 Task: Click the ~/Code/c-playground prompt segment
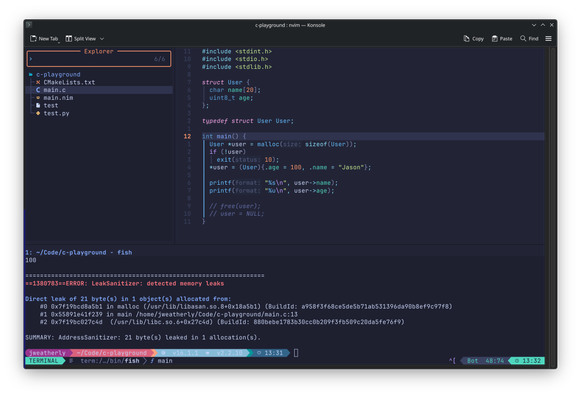click(112, 353)
